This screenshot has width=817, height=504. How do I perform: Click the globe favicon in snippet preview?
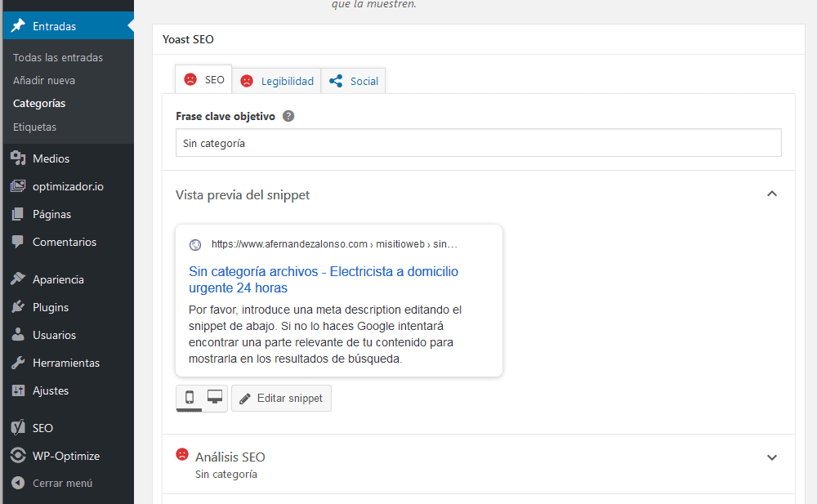tap(195, 244)
